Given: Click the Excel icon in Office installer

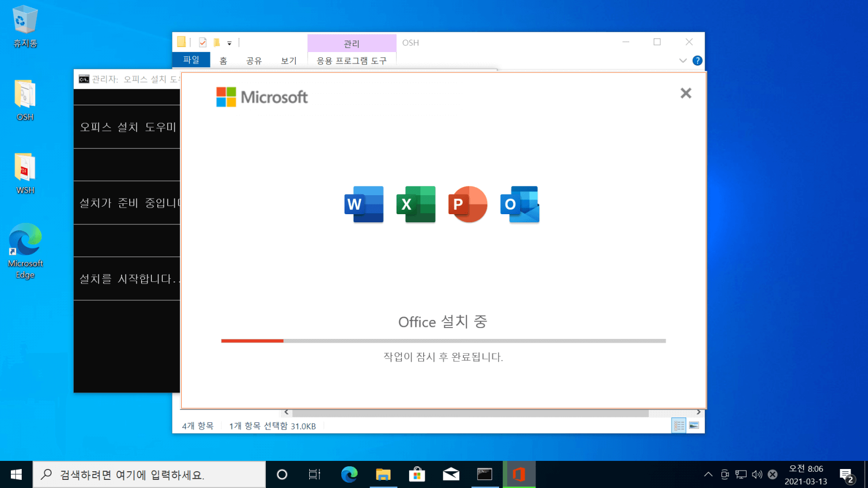Looking at the screenshot, I should (416, 204).
